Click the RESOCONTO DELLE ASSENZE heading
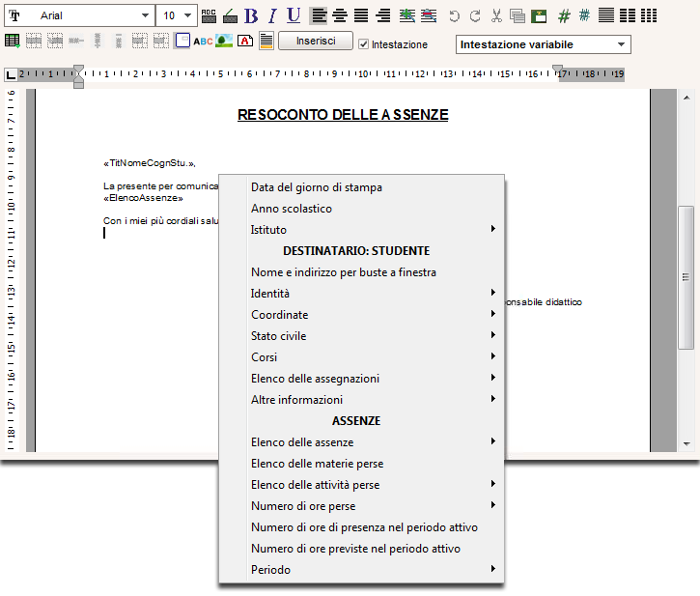The image size is (700, 596). [343, 115]
